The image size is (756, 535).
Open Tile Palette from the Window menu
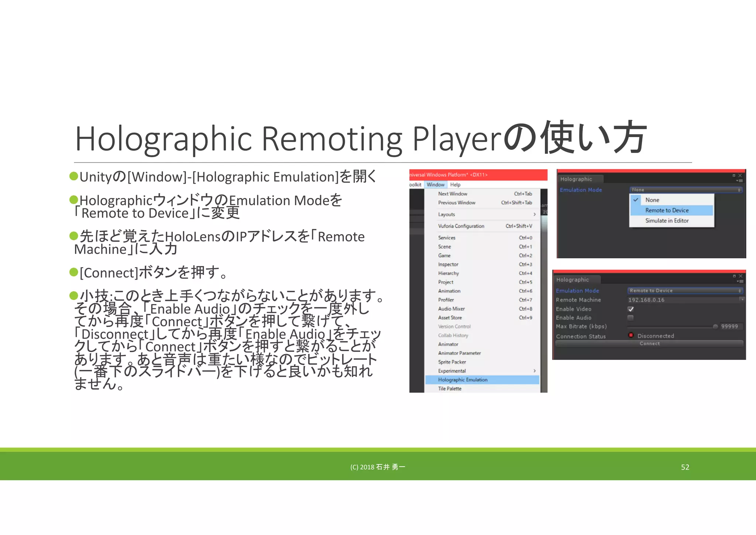[x=482, y=389]
